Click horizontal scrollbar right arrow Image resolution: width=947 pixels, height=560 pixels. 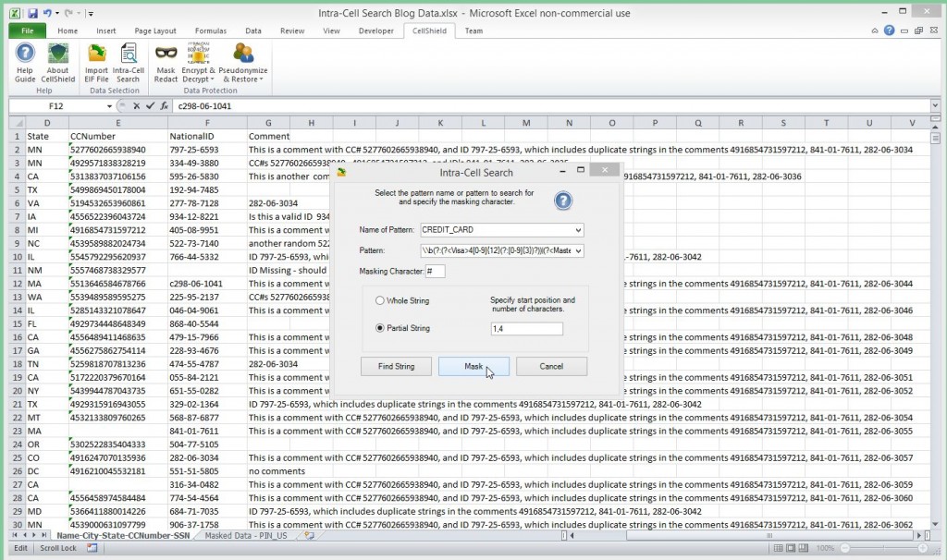[919, 535]
